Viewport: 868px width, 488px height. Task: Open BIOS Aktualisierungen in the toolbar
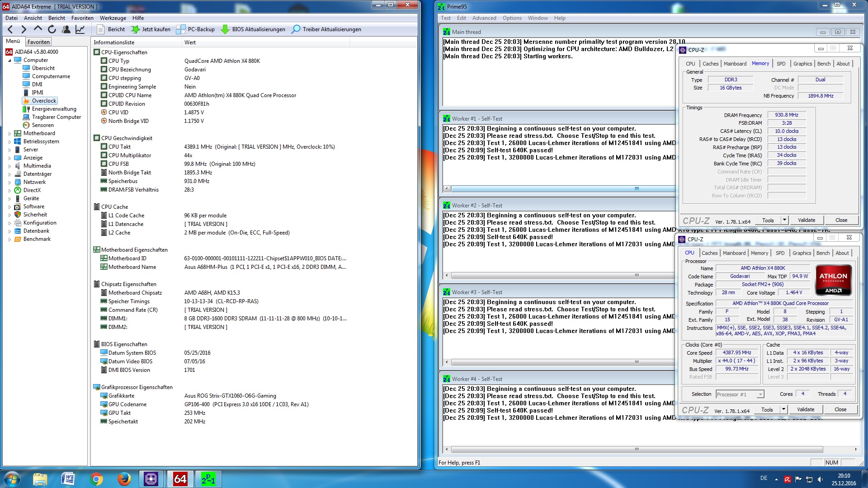[253, 29]
